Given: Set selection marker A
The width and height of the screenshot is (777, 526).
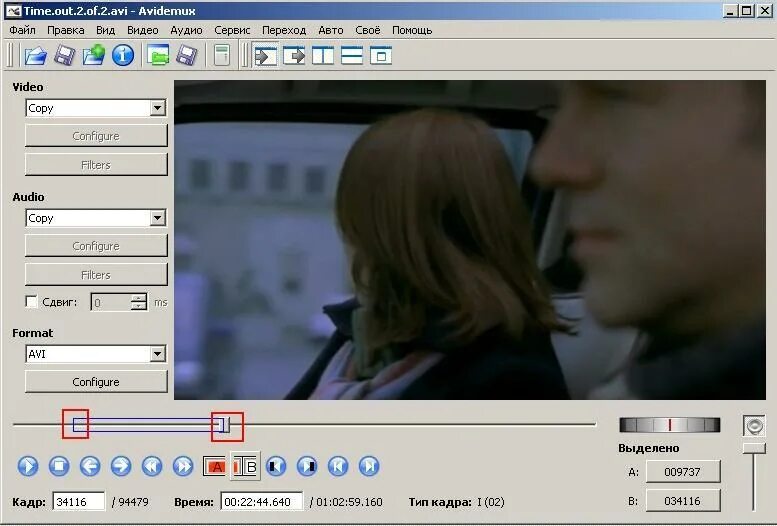Looking at the screenshot, I should coord(215,467).
